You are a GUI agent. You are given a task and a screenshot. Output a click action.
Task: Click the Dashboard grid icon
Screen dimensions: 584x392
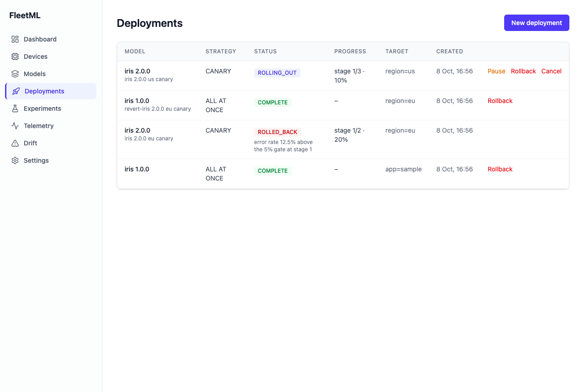tap(15, 39)
